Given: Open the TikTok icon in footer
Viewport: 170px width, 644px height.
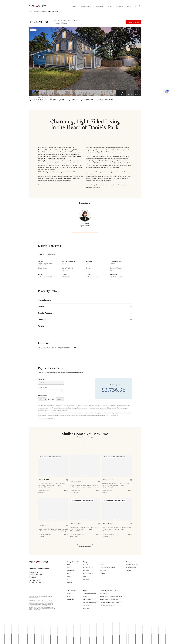Looking at the screenshot, I should pyautogui.click(x=44, y=582).
